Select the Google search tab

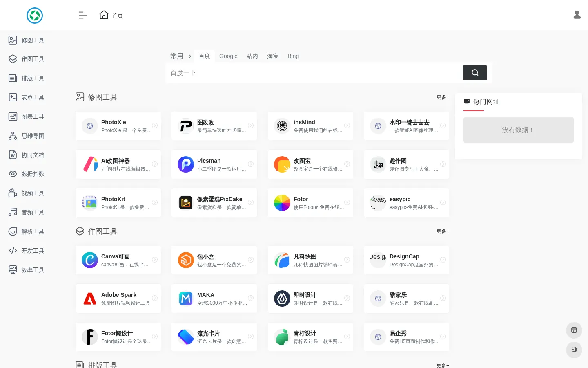pos(228,56)
